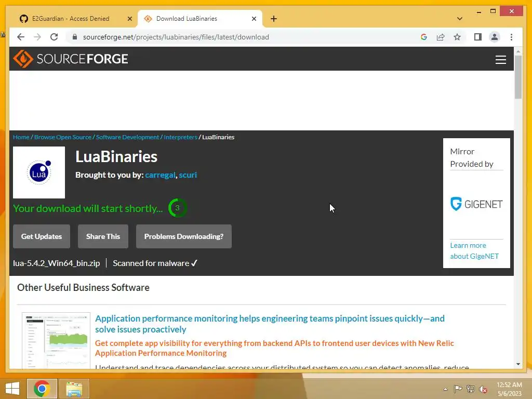Open the side panel icon
The width and height of the screenshot is (532, 399).
coord(478,37)
